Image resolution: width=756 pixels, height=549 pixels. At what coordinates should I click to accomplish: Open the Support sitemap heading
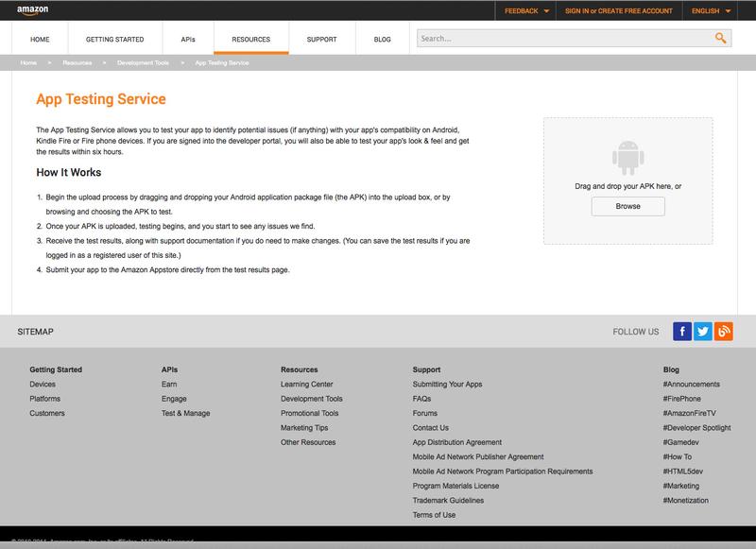coord(427,369)
